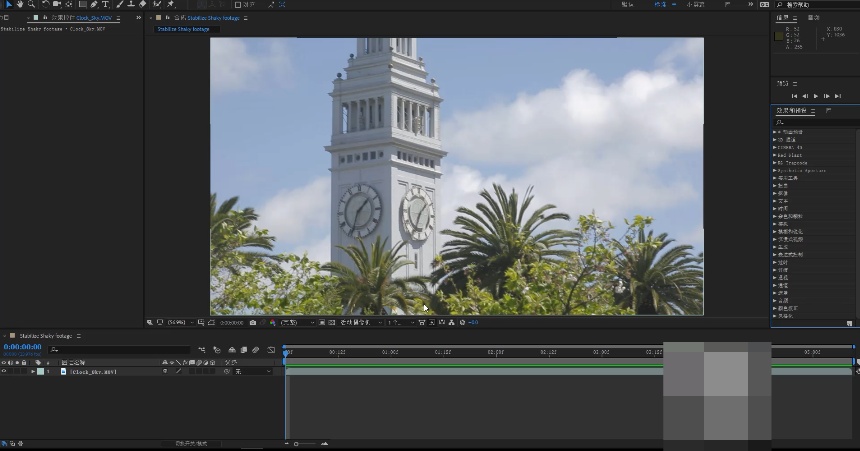Select the Hand tool in the toolbar
860x451 pixels.
pyautogui.click(x=19, y=4)
